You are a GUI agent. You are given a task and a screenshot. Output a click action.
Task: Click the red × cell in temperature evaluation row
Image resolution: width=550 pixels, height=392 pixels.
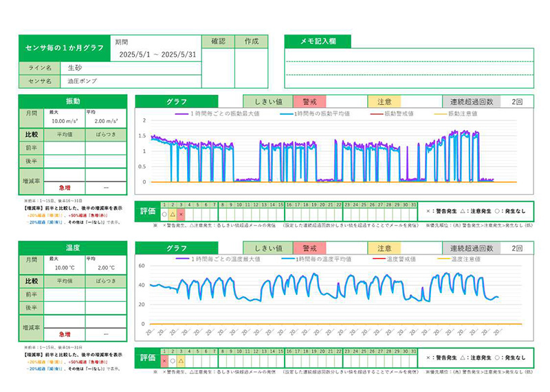(x=164, y=360)
